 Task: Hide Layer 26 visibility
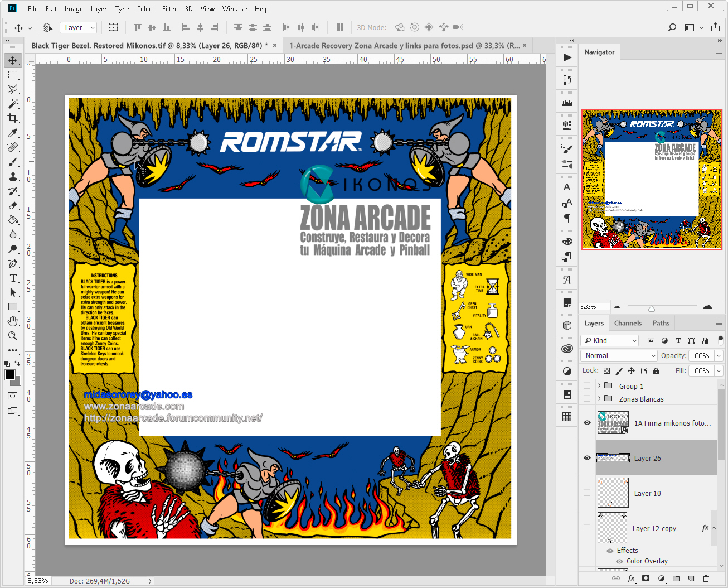click(x=587, y=457)
